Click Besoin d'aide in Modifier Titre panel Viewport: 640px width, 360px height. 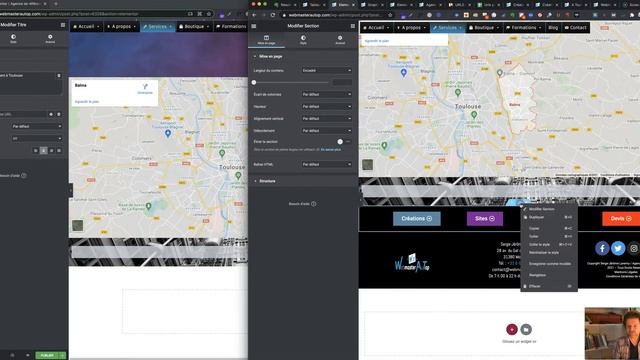12,176
